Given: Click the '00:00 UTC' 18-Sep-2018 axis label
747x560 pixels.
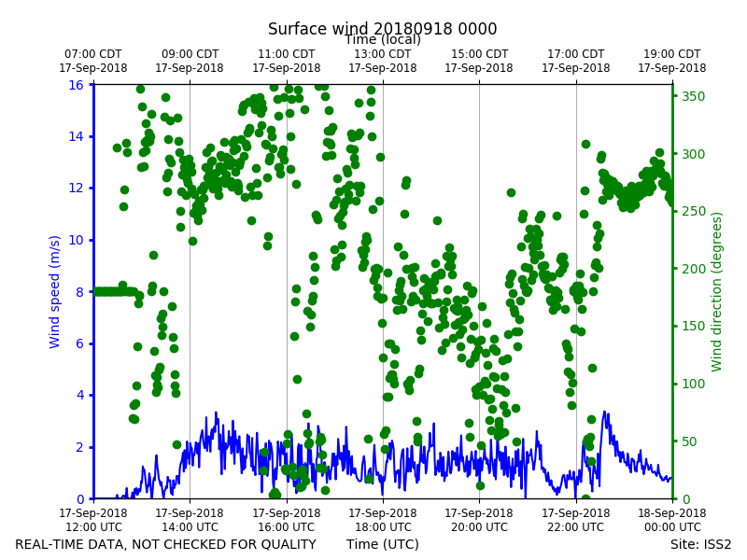Looking at the screenshot, I should pyautogui.click(x=672, y=527).
